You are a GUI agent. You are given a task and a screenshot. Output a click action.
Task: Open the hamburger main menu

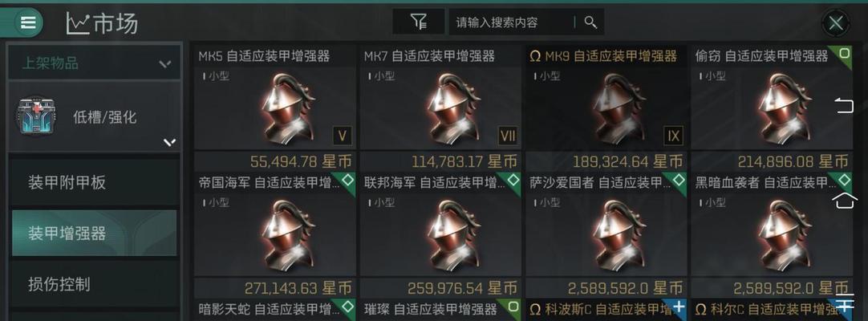point(28,22)
